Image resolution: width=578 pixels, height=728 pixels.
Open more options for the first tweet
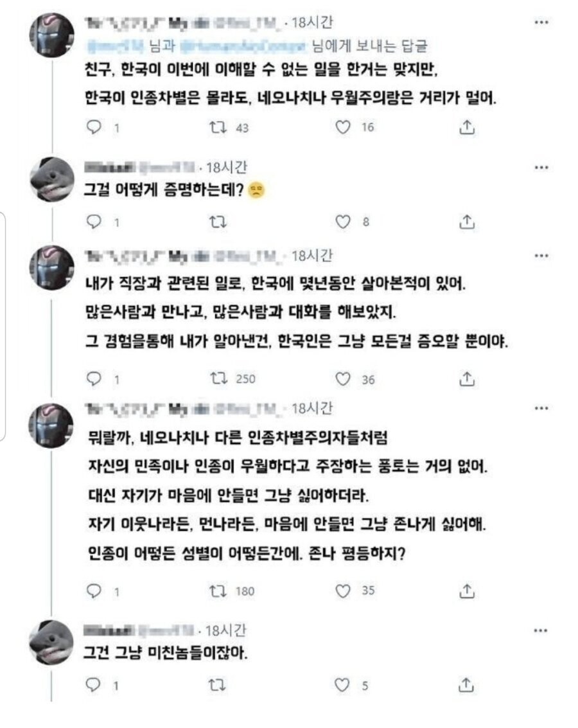point(541,23)
